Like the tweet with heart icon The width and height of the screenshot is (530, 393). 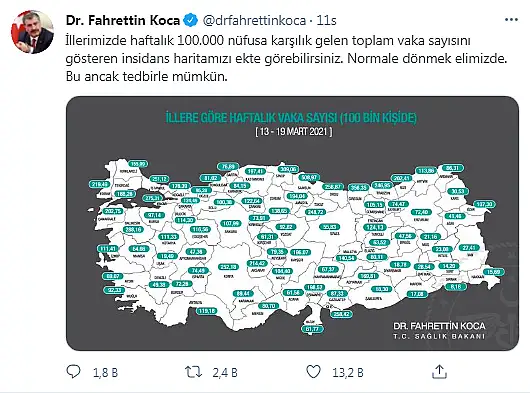313,372
